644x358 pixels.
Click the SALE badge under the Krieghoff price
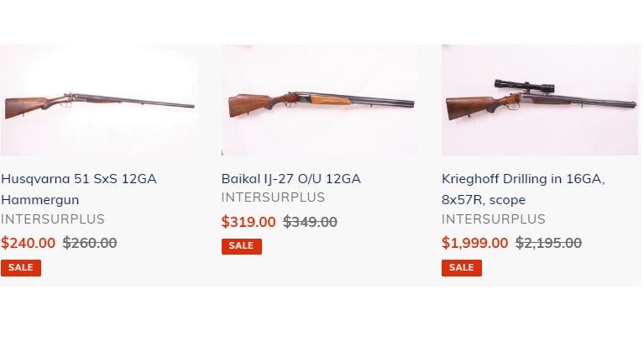click(461, 267)
